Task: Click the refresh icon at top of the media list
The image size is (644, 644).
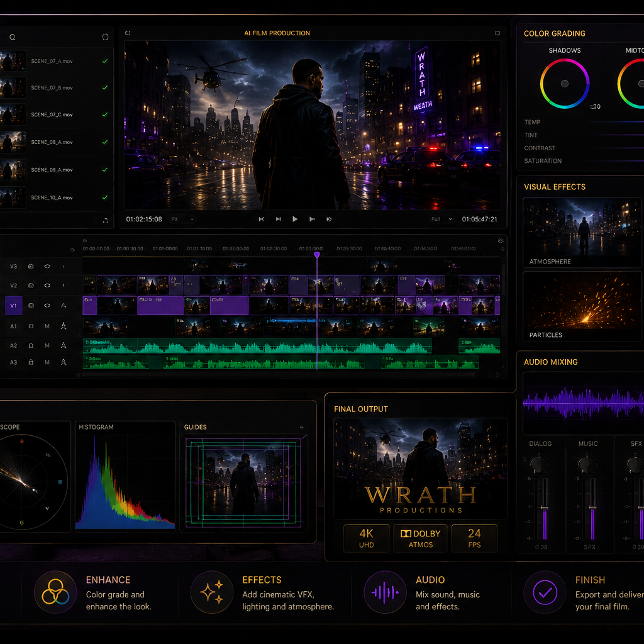Action: tap(105, 37)
